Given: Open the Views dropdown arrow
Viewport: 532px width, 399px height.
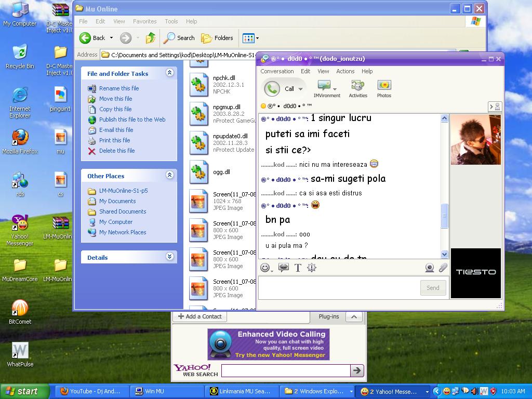Looking at the screenshot, I should (x=257, y=38).
